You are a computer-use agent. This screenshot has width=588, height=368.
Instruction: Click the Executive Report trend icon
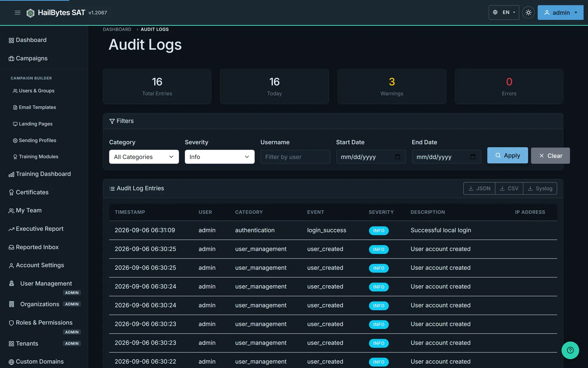(x=11, y=229)
